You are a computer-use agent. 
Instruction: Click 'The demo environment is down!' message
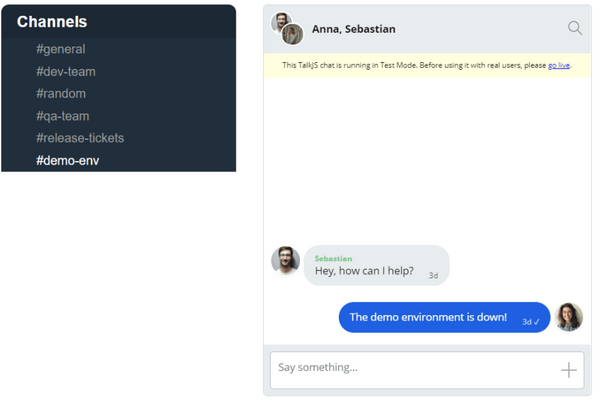tap(444, 317)
